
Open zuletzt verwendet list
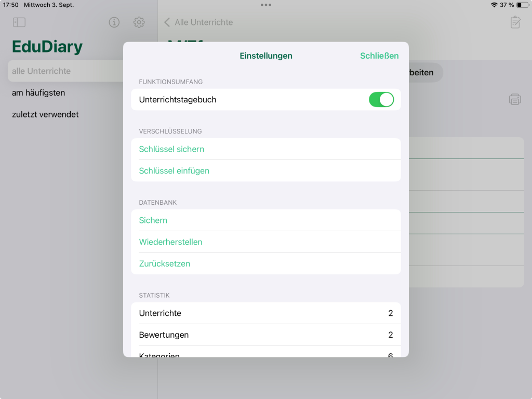(45, 114)
